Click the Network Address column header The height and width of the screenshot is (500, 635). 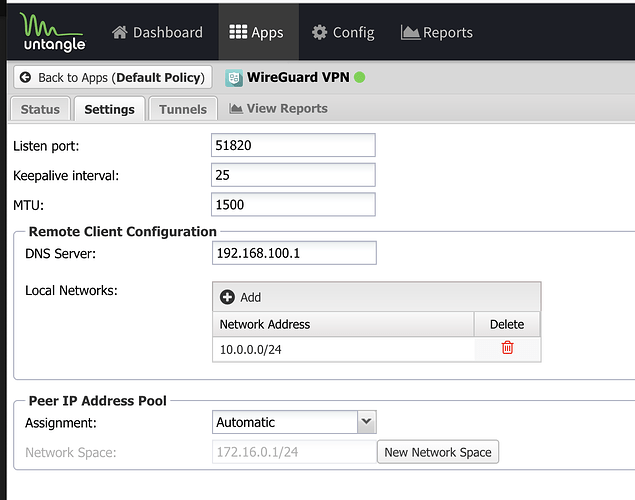coord(343,324)
